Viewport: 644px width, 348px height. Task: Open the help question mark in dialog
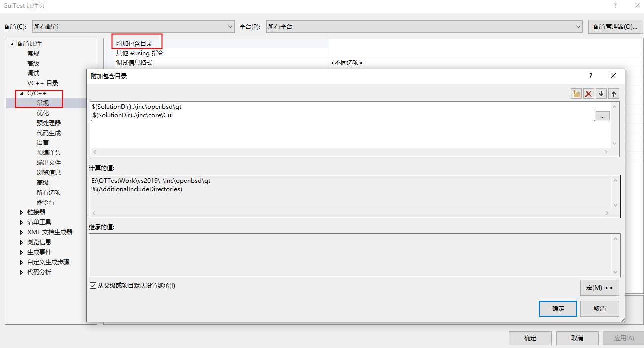[x=591, y=76]
